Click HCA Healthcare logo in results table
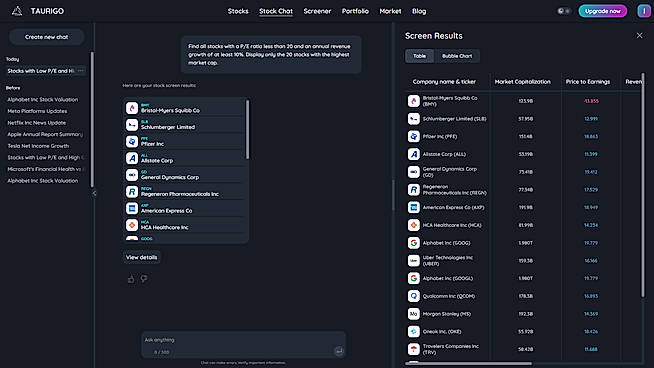The width and height of the screenshot is (654, 368). tap(413, 225)
